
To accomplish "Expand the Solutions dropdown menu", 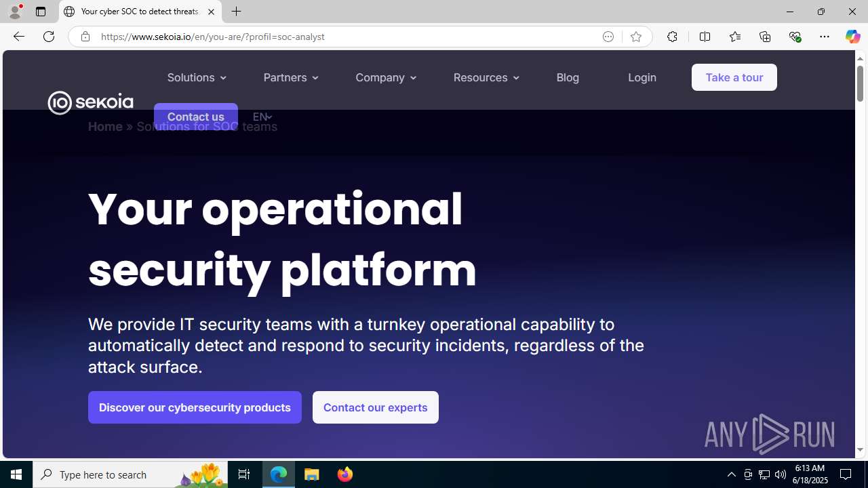I will click(x=197, y=77).
